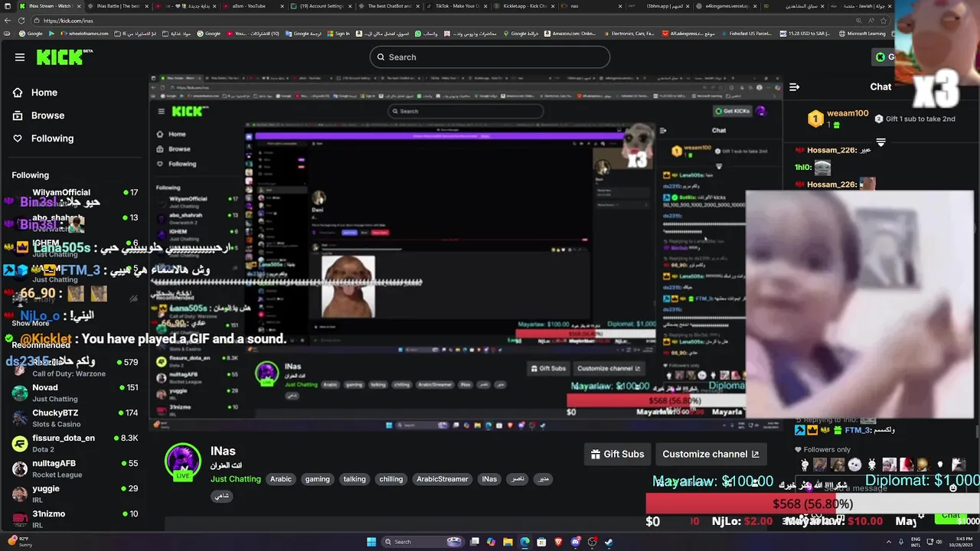Open Discord from taskbar

575,542
